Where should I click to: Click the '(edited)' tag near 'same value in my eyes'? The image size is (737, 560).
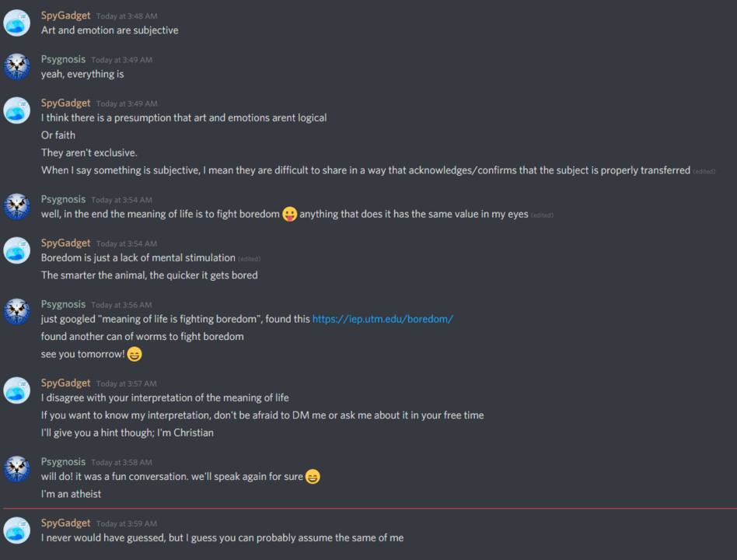click(542, 215)
